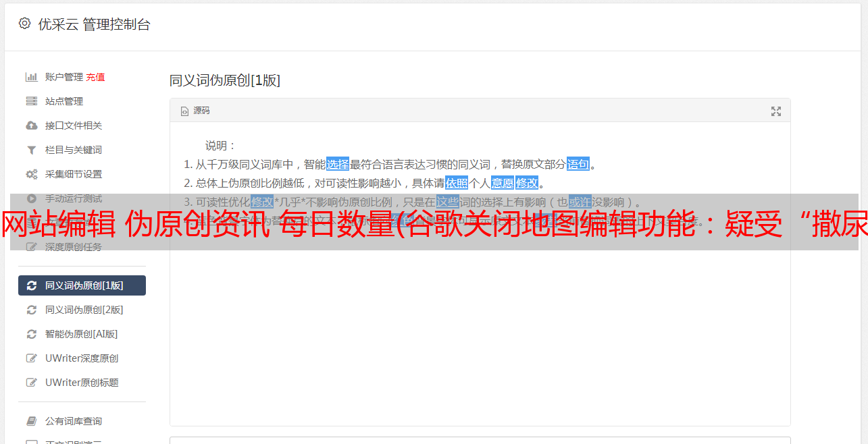This screenshot has width=868, height=444.
Task: Click the 源码 source code icon
Action: pos(184,111)
